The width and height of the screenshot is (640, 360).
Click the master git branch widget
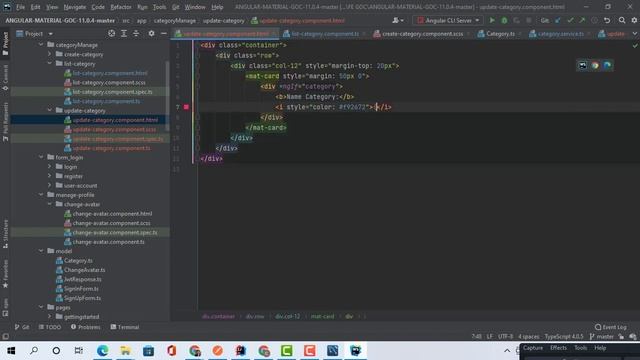click(x=602, y=336)
